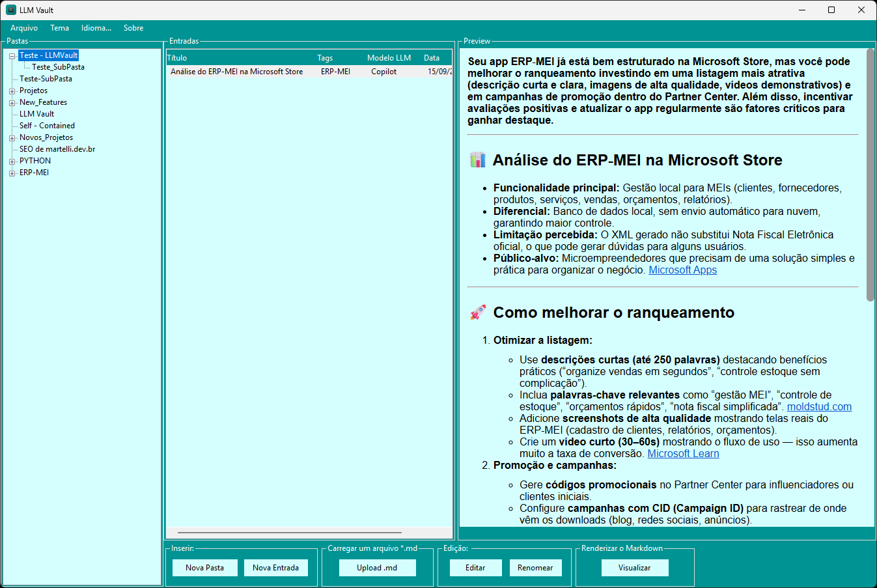
Task: Follow the Microsoft Apps link
Action: click(x=682, y=270)
